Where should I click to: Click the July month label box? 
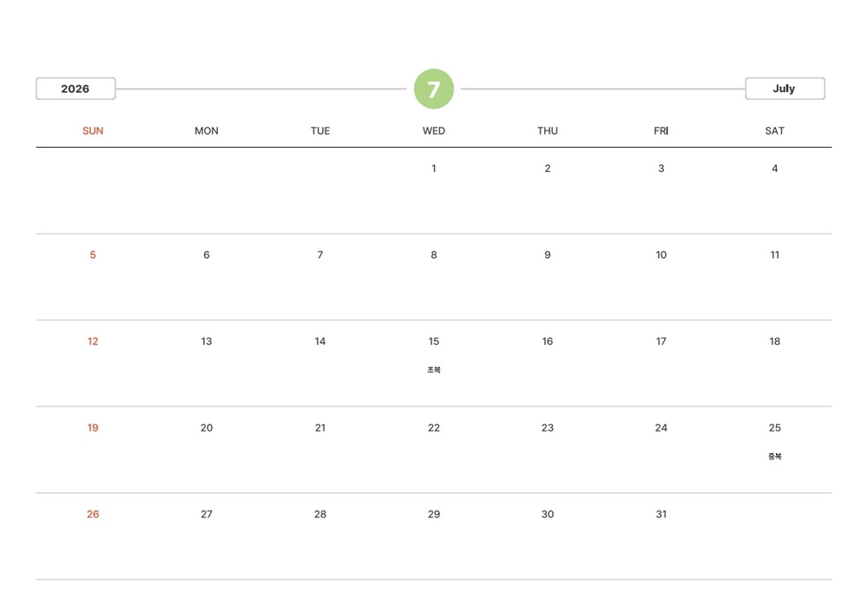(785, 89)
